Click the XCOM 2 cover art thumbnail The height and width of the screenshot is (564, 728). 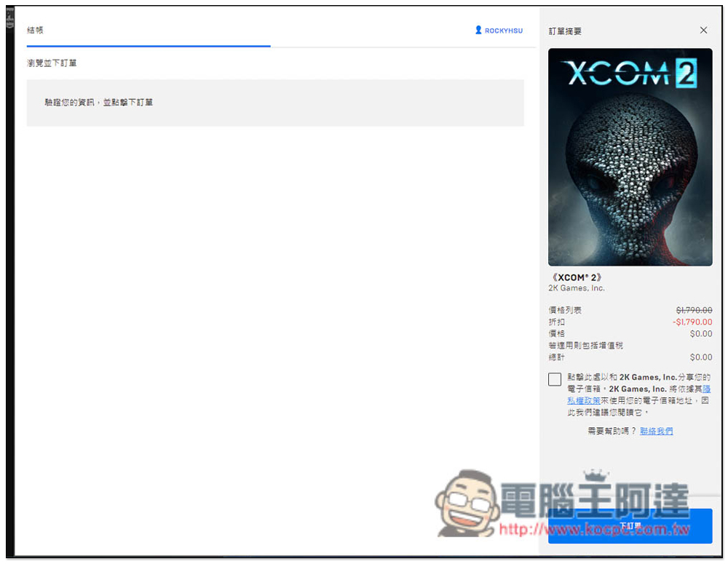[630, 157]
